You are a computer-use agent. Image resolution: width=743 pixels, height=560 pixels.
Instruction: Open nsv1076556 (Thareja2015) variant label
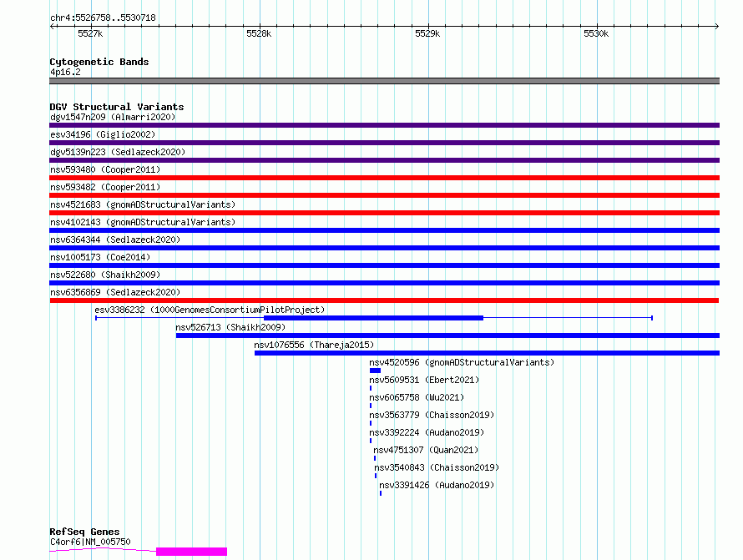[314, 345]
